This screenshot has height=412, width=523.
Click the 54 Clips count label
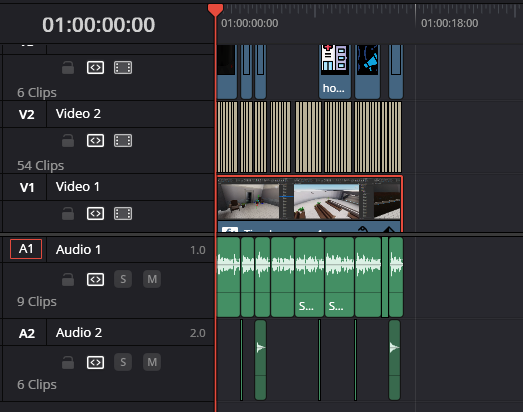[40, 165]
